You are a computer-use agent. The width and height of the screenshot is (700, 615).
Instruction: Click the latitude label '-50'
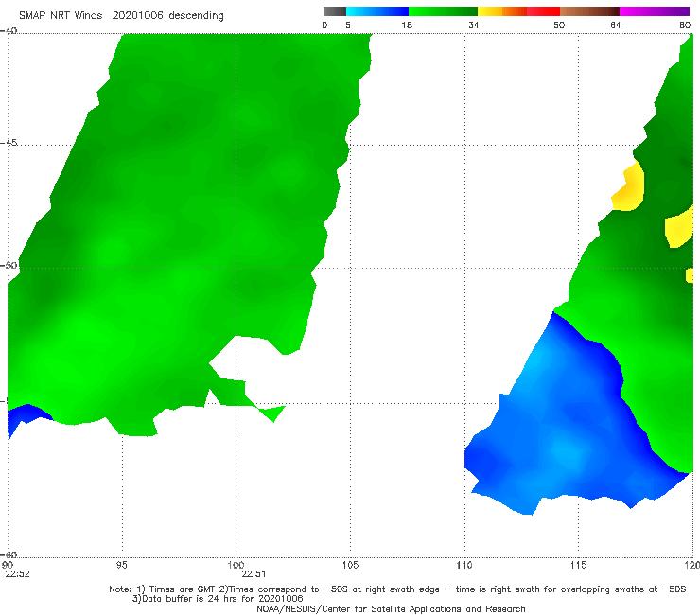coord(9,265)
